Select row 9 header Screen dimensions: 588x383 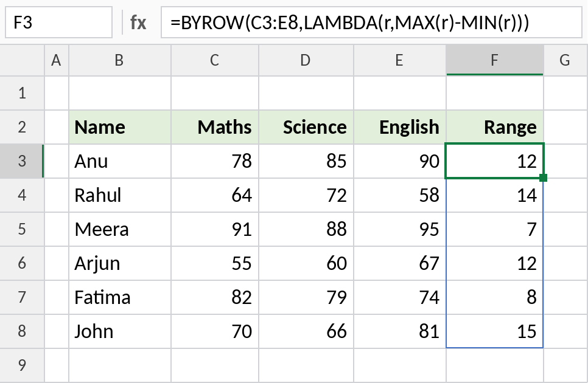pyautogui.click(x=22, y=365)
